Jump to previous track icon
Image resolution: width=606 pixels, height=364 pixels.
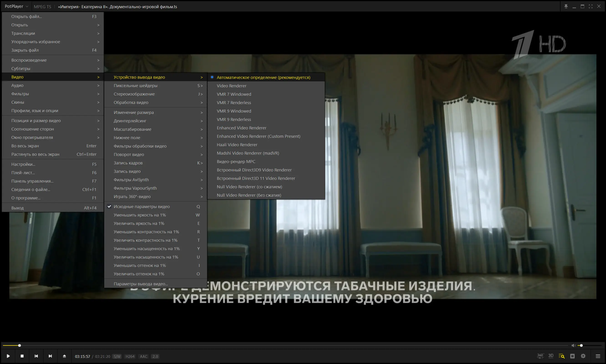36,356
